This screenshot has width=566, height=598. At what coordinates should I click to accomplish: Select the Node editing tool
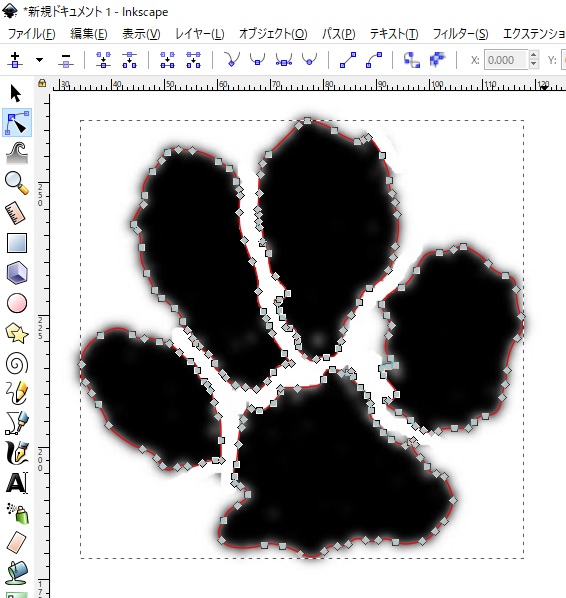[x=17, y=123]
